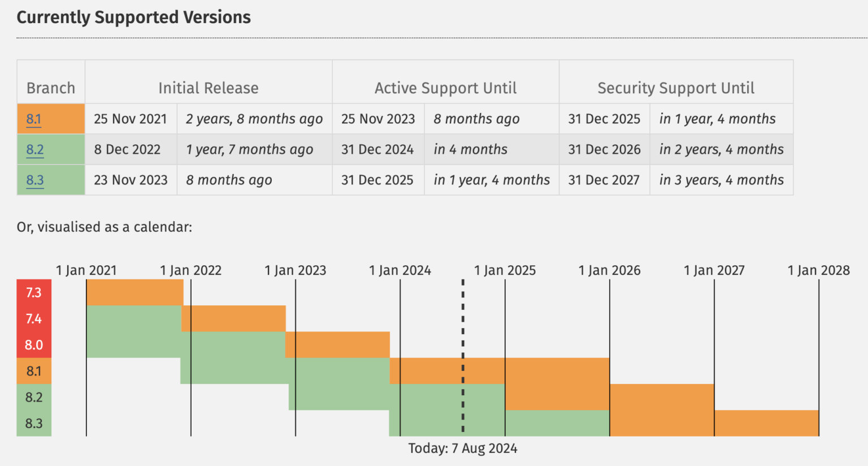Click the Initial Release column header
This screenshot has height=466, width=868.
point(208,88)
